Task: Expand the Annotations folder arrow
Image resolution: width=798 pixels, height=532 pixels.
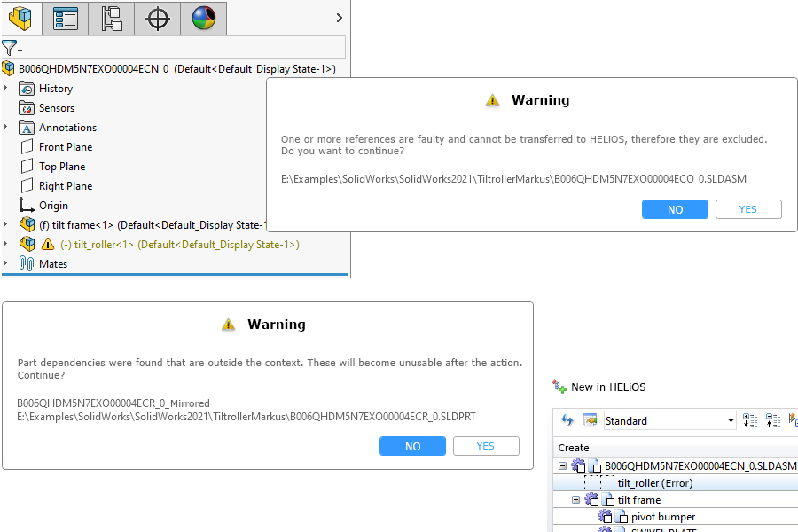Action: 5,127
